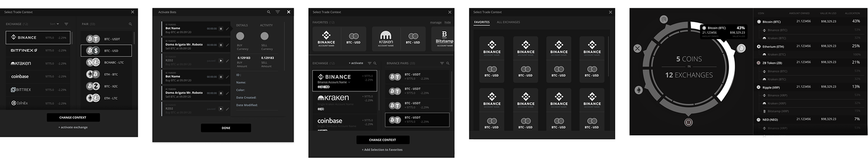Select Bittrex exchange row
The width and height of the screenshot is (868, 167).
point(38,89)
